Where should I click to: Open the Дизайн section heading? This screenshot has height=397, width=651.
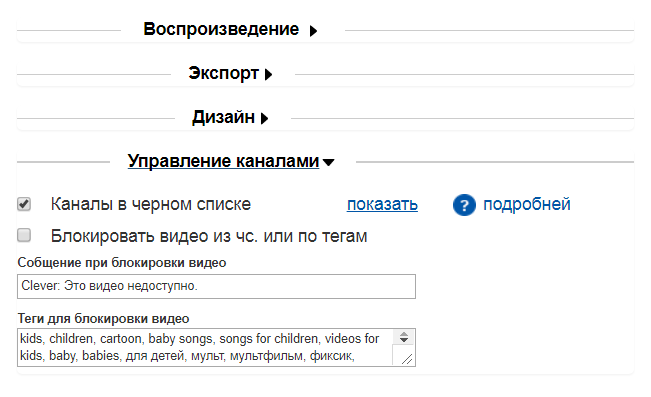coord(223,117)
